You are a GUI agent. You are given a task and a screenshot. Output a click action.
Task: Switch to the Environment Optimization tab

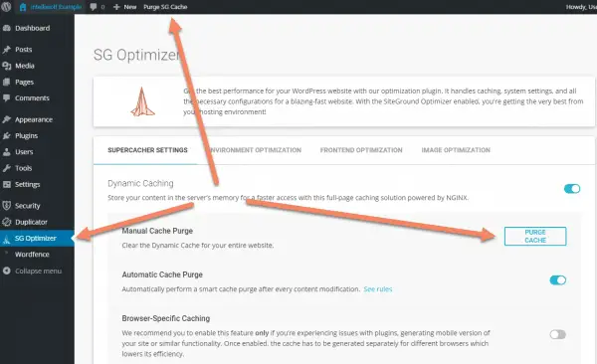[255, 150]
